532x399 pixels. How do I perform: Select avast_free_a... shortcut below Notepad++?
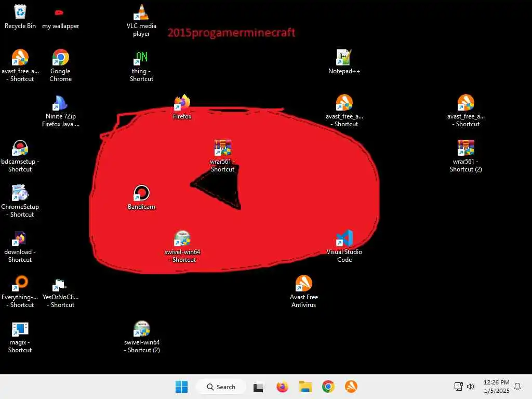tap(344, 111)
